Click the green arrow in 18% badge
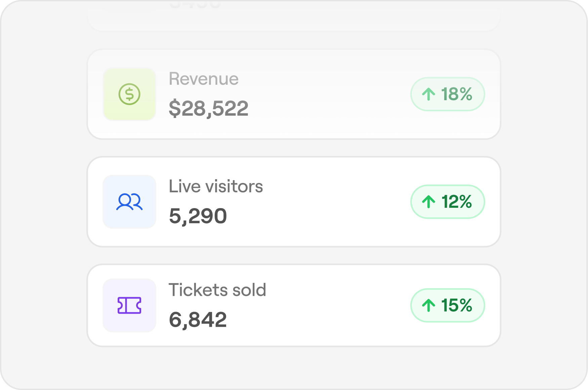This screenshot has width=588, height=390. pyautogui.click(x=429, y=94)
